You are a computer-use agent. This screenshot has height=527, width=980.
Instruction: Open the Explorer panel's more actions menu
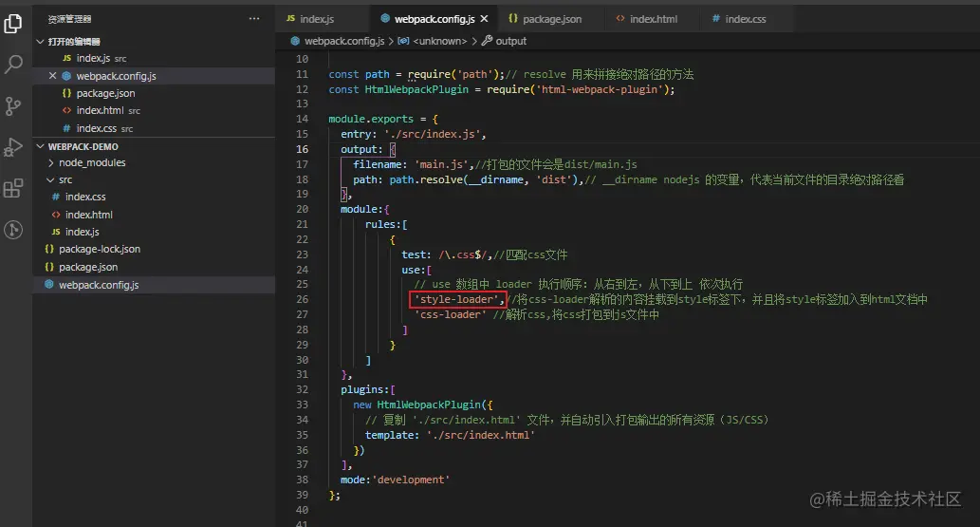253,19
